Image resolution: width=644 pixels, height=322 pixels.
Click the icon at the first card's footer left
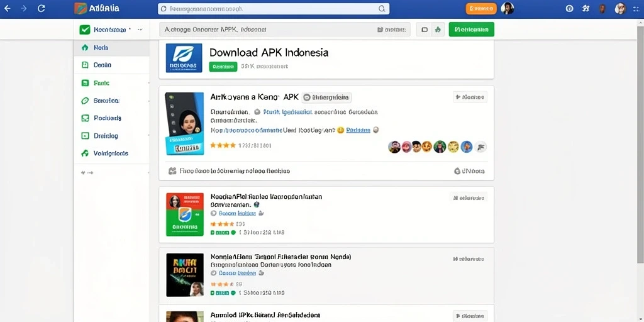tap(172, 171)
